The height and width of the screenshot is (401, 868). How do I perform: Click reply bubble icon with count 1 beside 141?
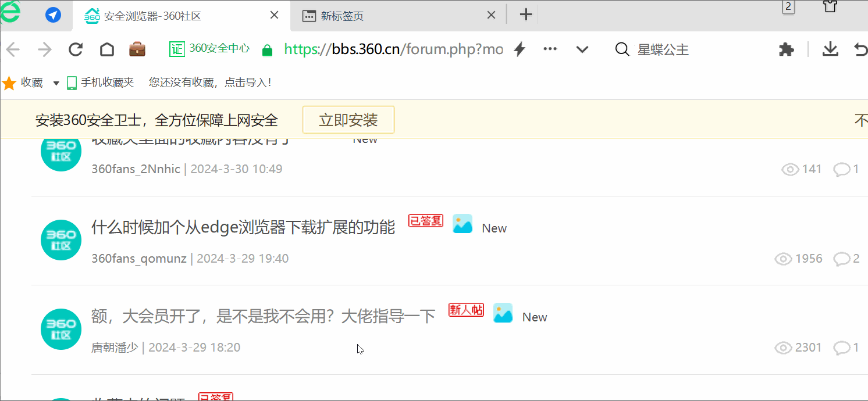click(841, 169)
